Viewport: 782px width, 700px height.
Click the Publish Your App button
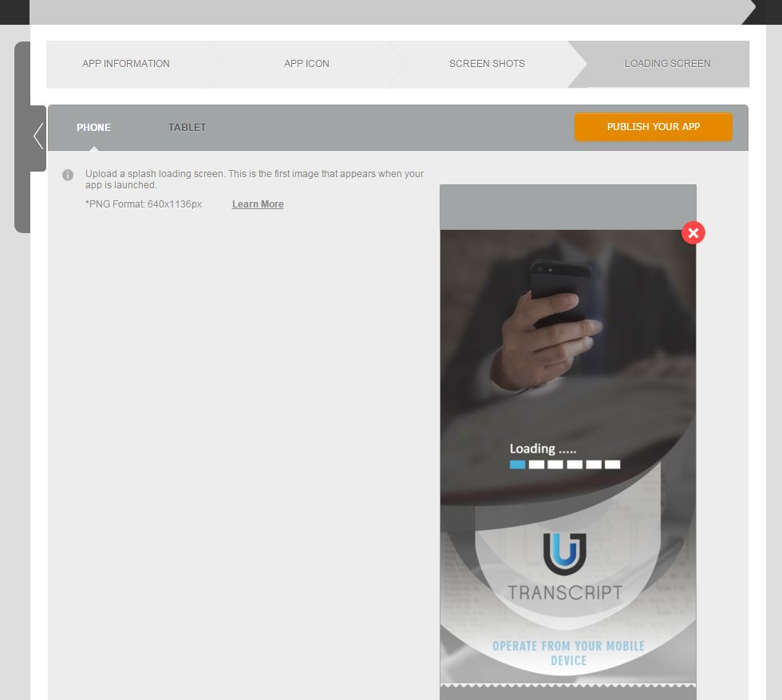pyautogui.click(x=654, y=127)
